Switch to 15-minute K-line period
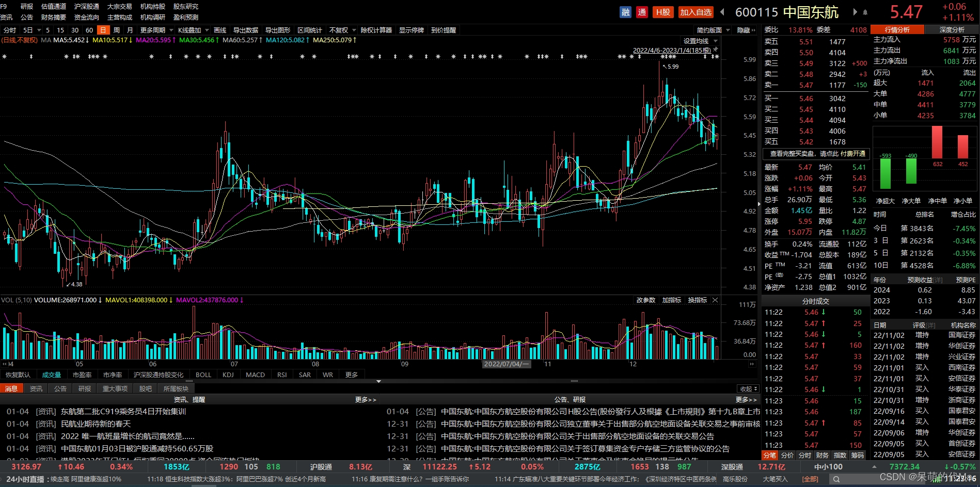The height and width of the screenshot is (487, 980). point(60,30)
